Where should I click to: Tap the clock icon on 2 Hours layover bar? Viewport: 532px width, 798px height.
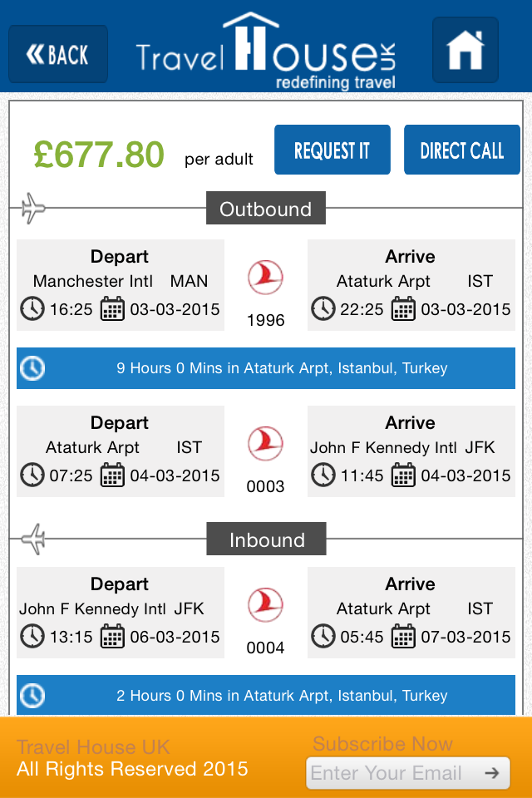tap(32, 696)
